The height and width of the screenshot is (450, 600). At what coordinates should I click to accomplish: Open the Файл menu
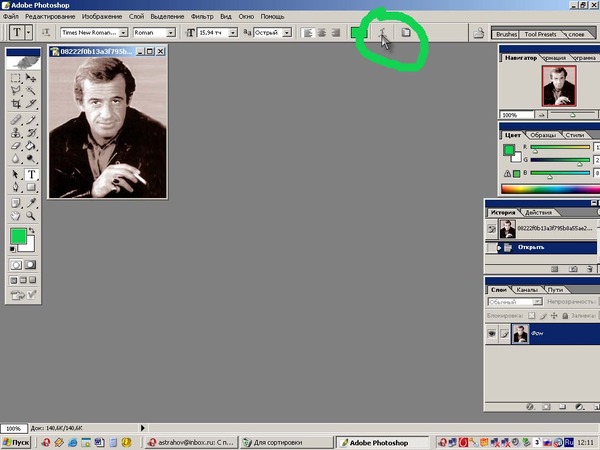(11, 16)
